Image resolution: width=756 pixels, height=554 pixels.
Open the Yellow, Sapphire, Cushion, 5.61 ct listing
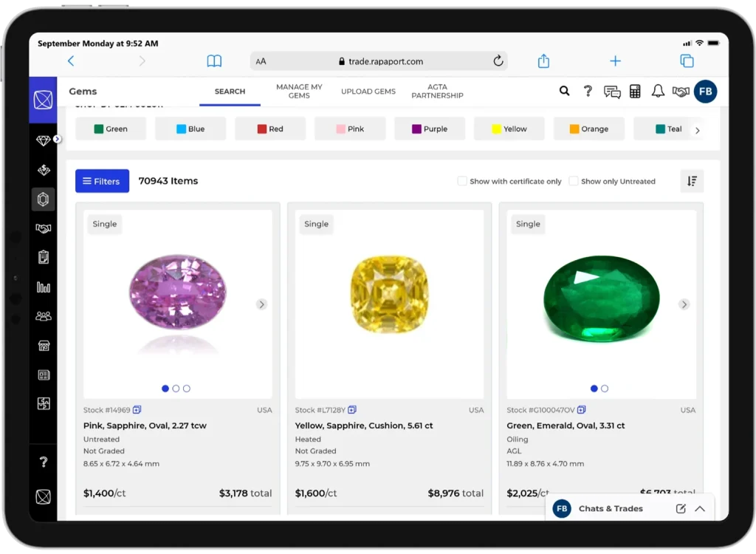364,425
